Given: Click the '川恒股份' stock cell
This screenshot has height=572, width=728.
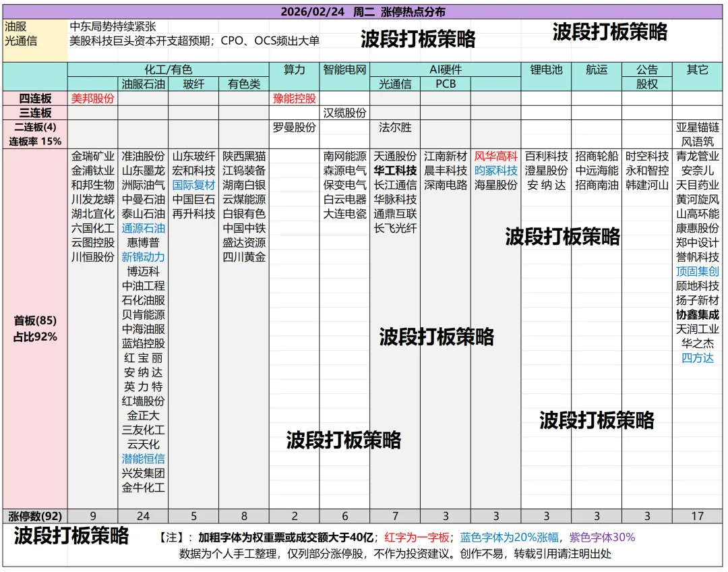Looking at the screenshot, I should click(93, 257).
